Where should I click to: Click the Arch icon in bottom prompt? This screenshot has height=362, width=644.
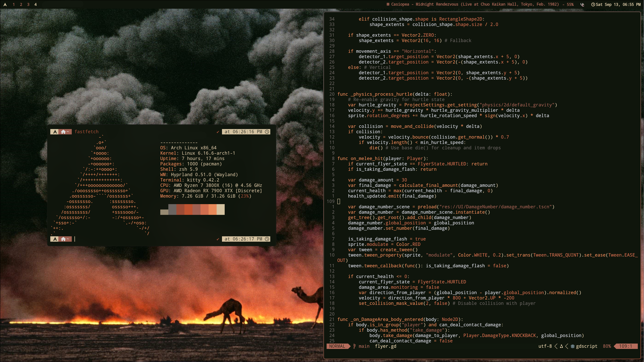coord(55,239)
